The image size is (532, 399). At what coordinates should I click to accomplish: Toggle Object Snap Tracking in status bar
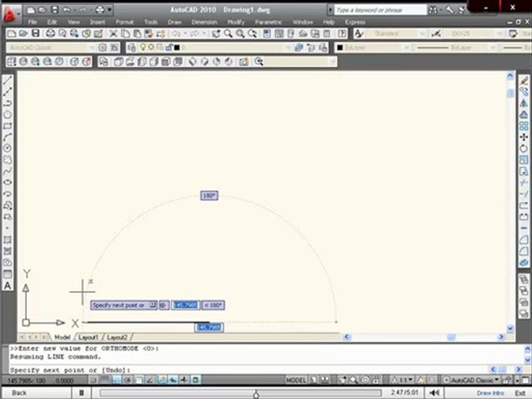point(150,380)
